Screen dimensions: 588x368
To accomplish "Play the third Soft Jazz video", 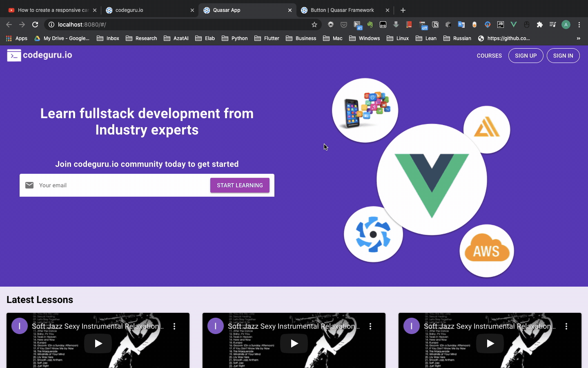I will pos(490,343).
